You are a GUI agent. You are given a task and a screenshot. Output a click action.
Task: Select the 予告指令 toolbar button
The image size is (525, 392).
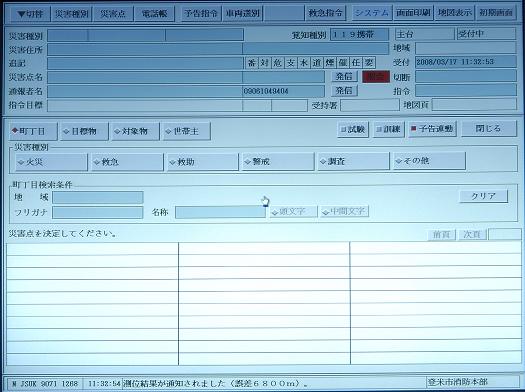click(x=201, y=13)
